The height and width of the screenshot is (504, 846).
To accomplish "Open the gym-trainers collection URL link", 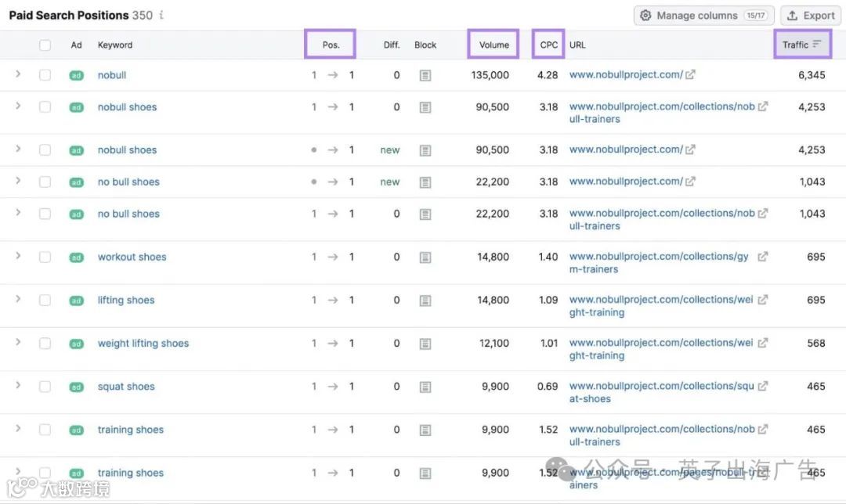I will [659, 262].
